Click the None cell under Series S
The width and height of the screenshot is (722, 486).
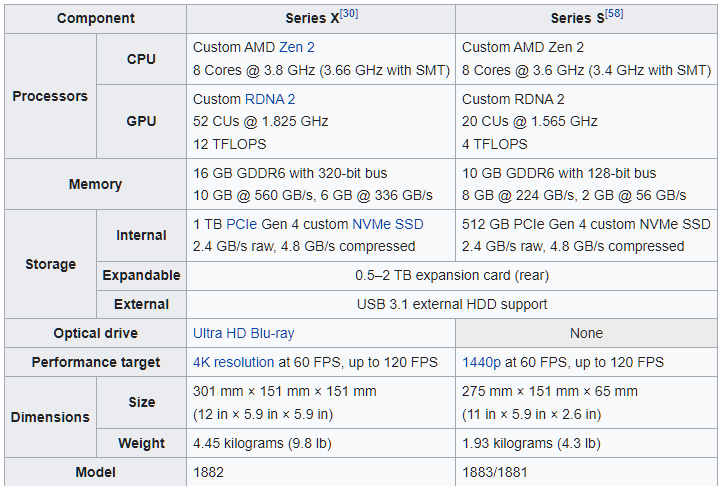coord(586,334)
